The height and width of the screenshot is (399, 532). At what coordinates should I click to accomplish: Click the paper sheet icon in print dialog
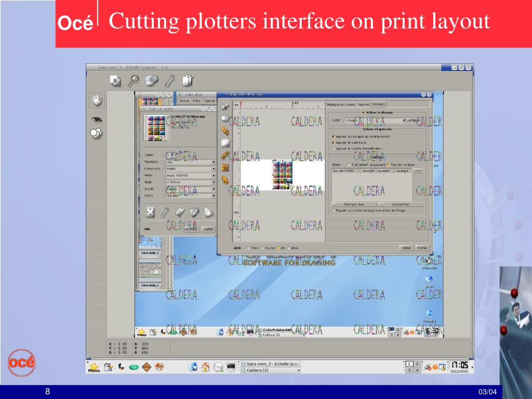[179, 212]
